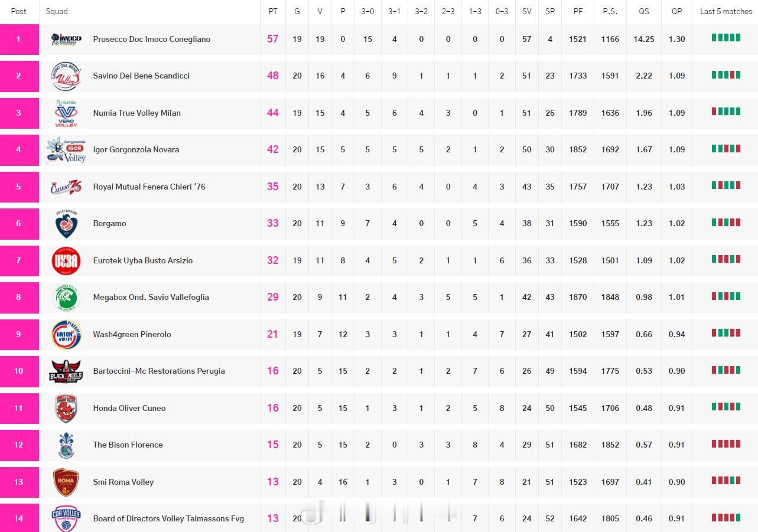Viewport: 758px width, 532px height.
Task: Open The Bison Florence team link
Action: click(x=128, y=445)
